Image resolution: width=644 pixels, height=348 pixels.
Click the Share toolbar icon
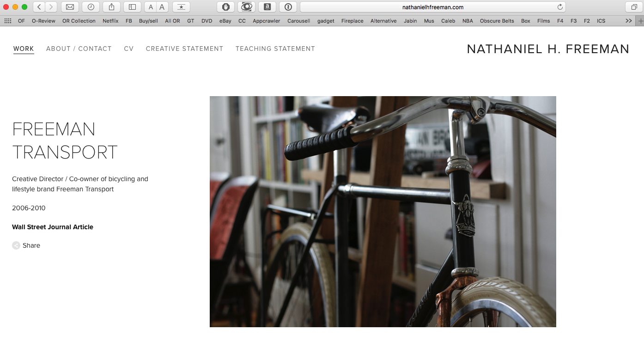pyautogui.click(x=111, y=7)
